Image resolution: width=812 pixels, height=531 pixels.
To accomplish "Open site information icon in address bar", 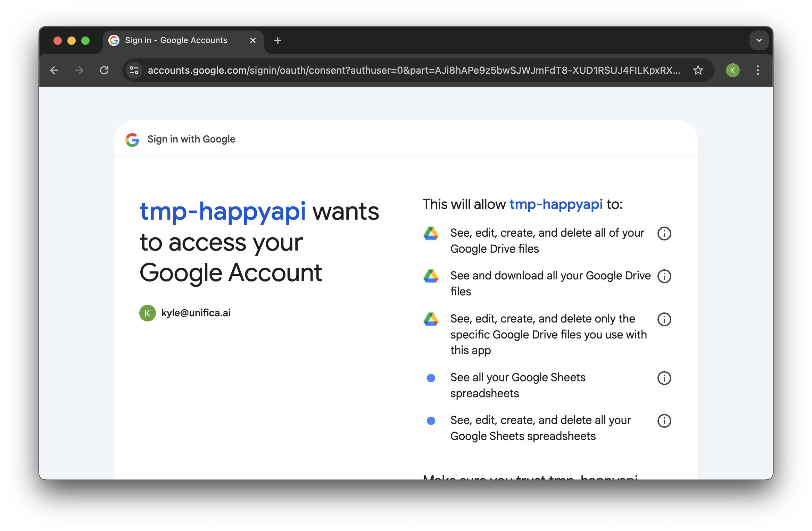I will [134, 71].
